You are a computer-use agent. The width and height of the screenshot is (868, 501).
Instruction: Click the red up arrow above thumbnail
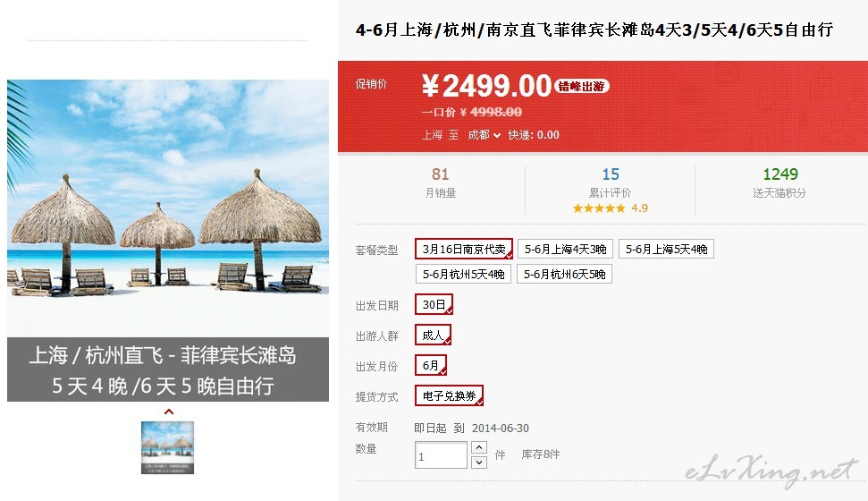coord(169,412)
